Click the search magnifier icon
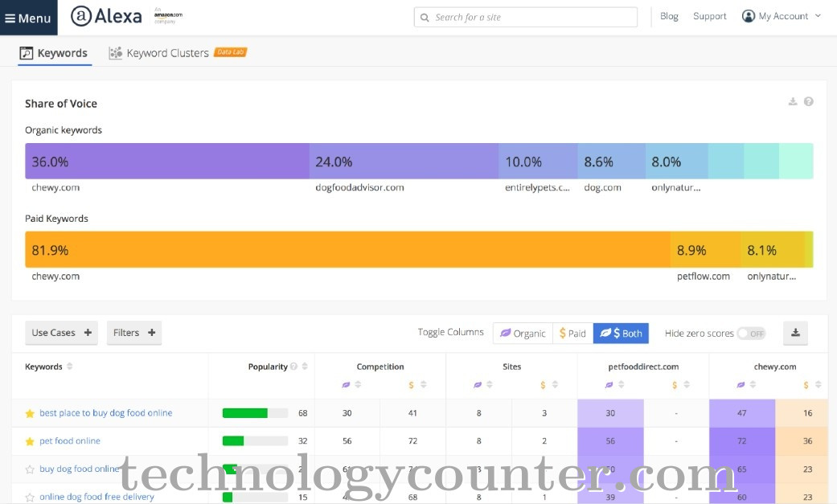The height and width of the screenshot is (504, 837). pyautogui.click(x=425, y=16)
